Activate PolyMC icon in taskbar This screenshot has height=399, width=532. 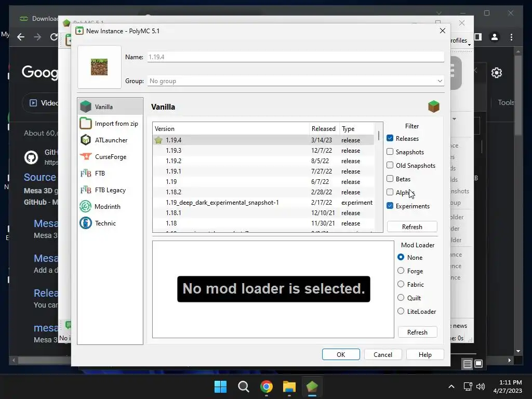tap(312, 387)
